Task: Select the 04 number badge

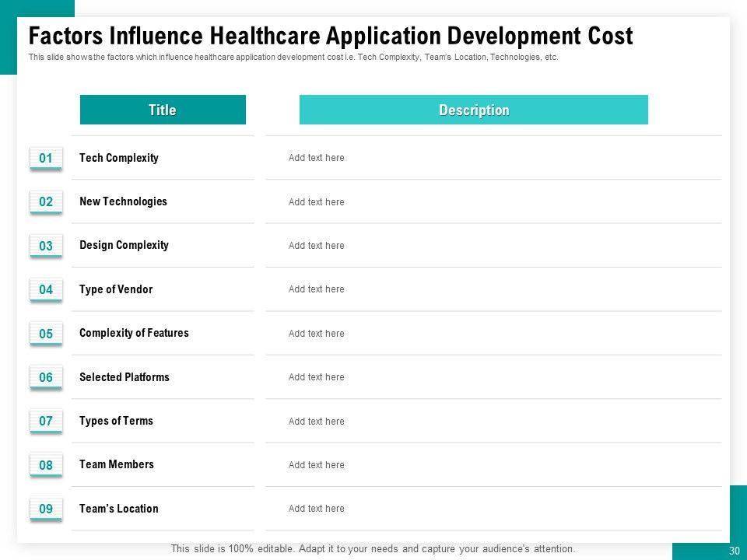Action: [46, 290]
